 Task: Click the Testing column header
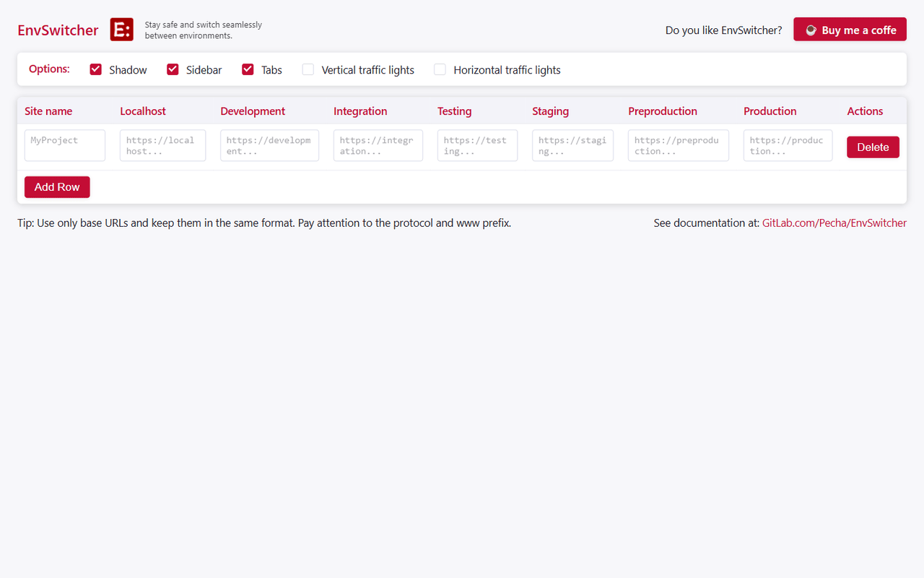[454, 111]
